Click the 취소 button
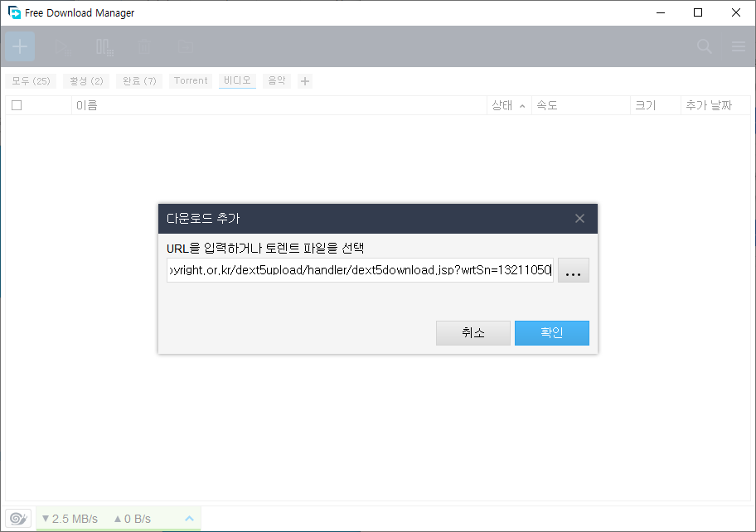756x532 pixels. [473, 333]
